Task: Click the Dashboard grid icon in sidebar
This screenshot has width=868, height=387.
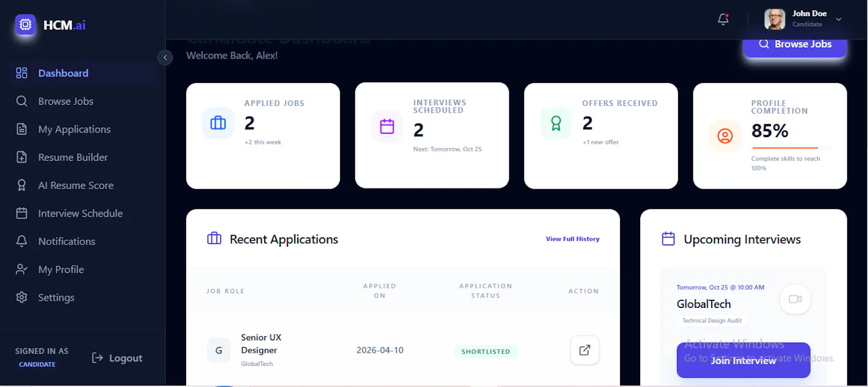Action: (x=22, y=73)
